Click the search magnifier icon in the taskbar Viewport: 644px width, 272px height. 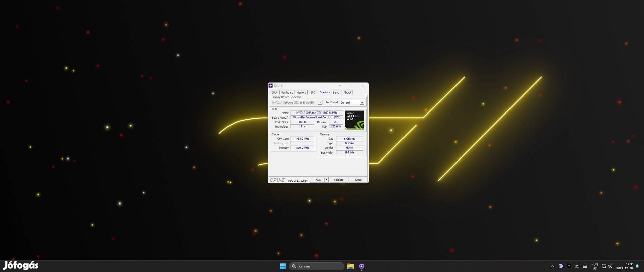294,266
